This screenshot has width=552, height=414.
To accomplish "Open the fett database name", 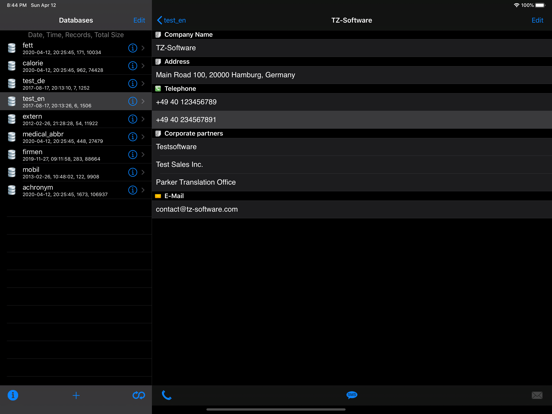I will tap(28, 45).
